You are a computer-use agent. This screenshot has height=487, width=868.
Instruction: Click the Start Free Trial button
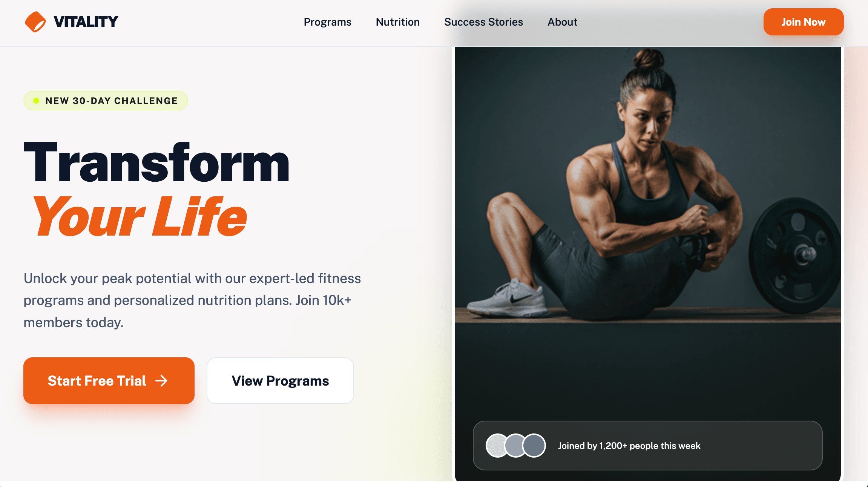click(109, 381)
